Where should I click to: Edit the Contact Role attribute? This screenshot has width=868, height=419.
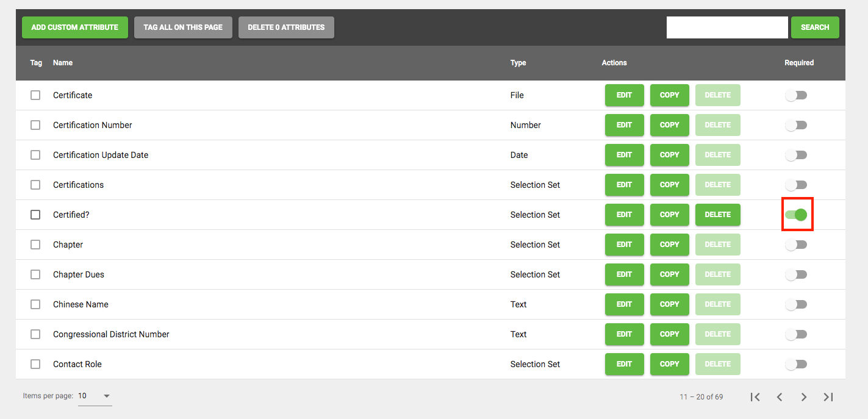pos(625,364)
